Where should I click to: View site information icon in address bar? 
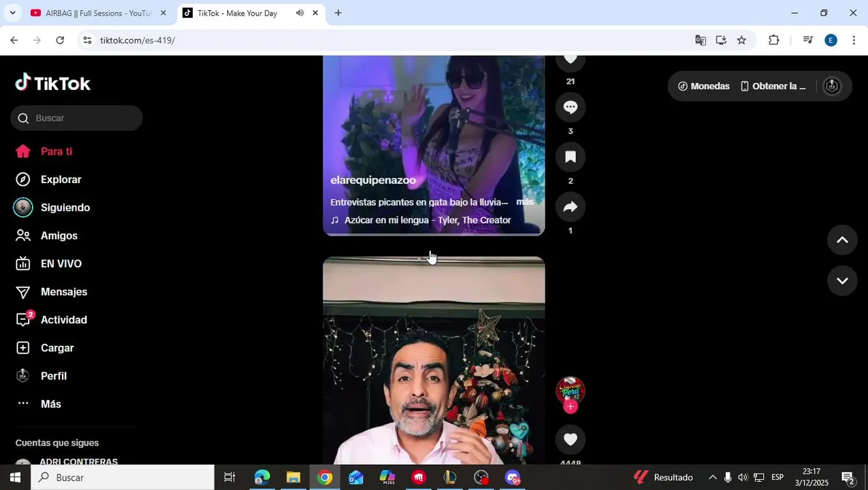tap(87, 40)
